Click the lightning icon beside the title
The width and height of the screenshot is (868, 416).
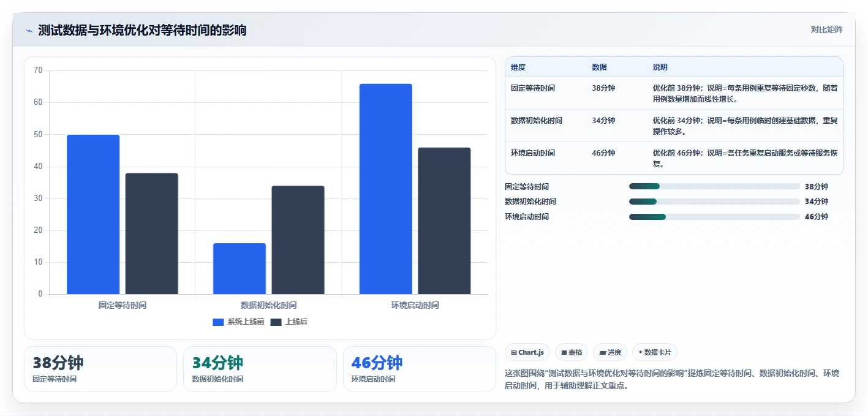click(29, 31)
